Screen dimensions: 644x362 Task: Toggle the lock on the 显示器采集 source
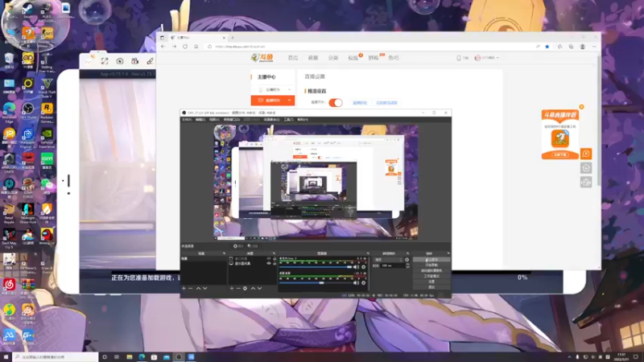pos(275,264)
